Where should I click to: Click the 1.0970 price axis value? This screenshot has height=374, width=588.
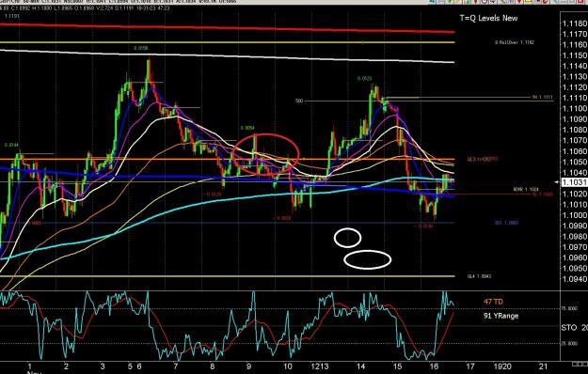pos(575,247)
